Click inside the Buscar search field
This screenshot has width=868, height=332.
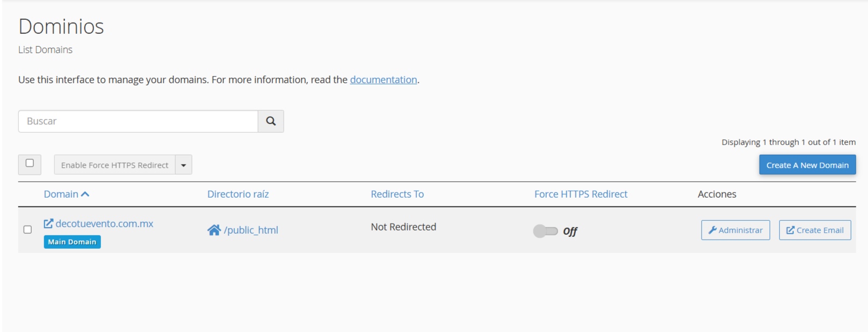138,121
